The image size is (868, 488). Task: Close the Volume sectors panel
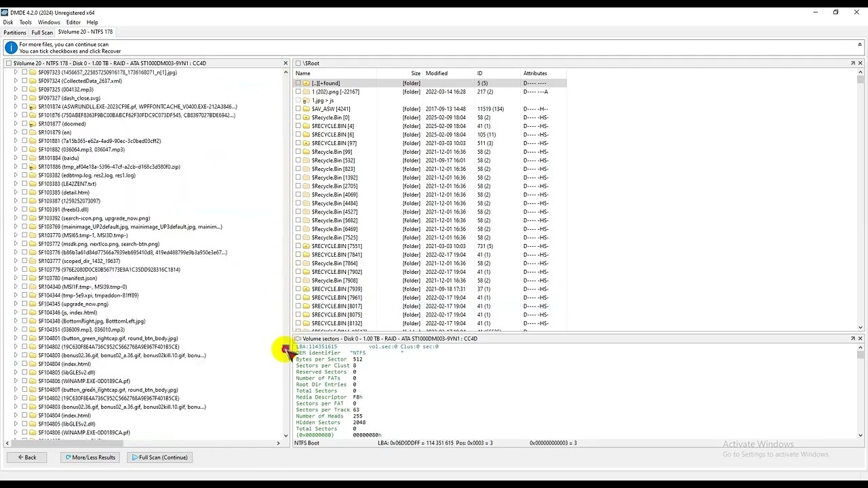[860, 338]
